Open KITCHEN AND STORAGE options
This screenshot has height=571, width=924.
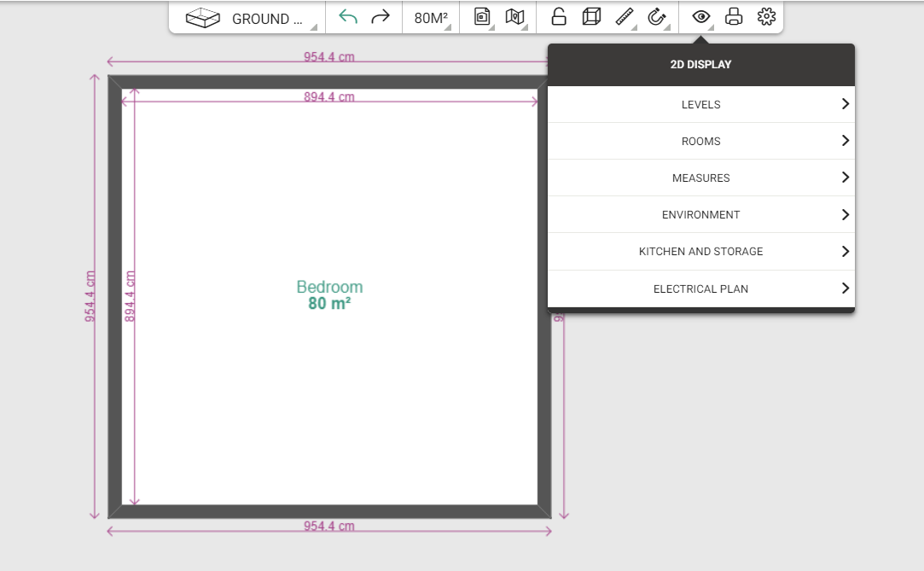(x=701, y=252)
